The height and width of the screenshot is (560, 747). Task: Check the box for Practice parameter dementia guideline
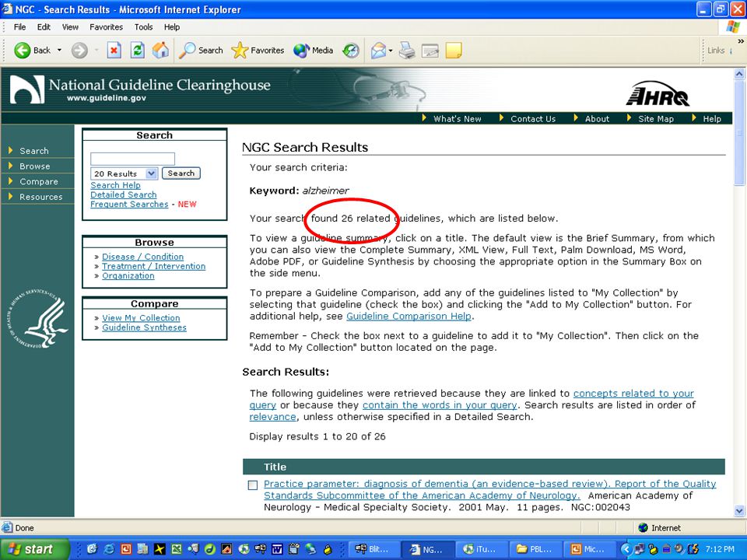pos(253,485)
